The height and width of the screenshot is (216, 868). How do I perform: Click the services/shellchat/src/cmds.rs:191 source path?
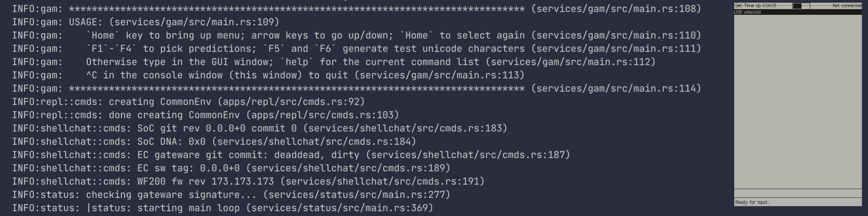point(382,182)
